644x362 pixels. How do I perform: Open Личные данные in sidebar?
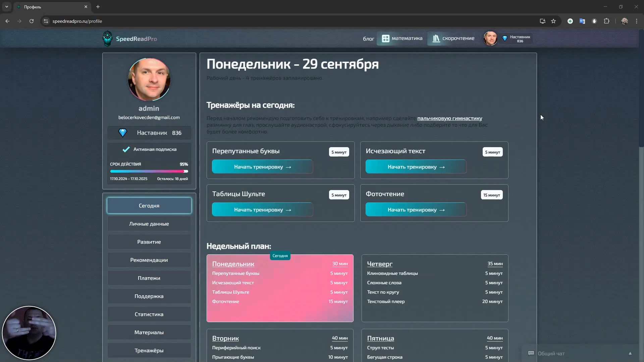click(x=149, y=224)
